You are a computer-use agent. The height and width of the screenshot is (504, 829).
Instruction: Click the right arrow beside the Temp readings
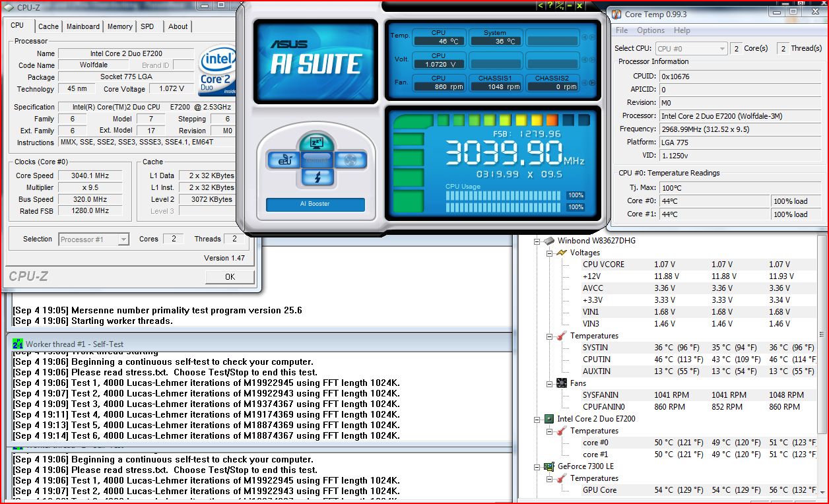point(592,37)
